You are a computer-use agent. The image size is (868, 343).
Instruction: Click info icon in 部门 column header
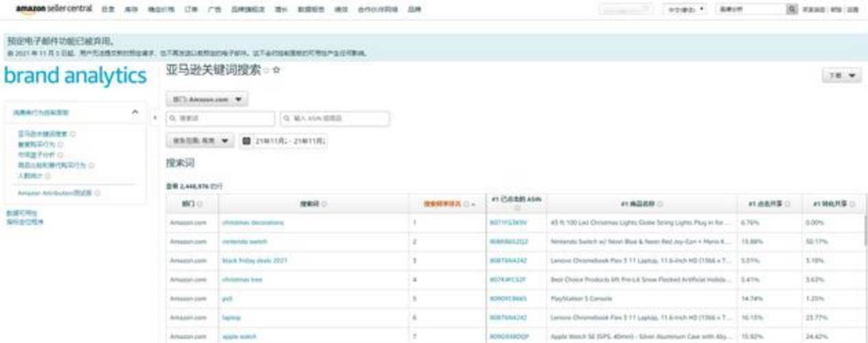tap(200, 204)
